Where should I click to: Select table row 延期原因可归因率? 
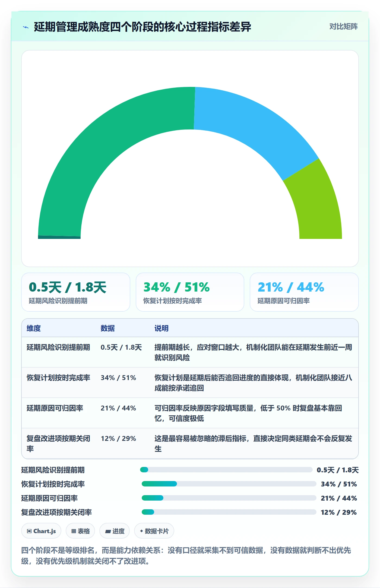point(190,413)
